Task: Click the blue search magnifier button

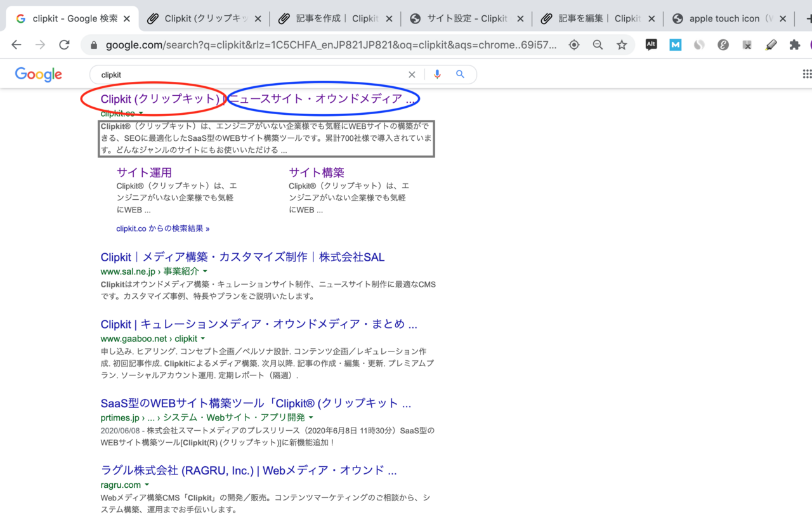Action: coord(461,74)
